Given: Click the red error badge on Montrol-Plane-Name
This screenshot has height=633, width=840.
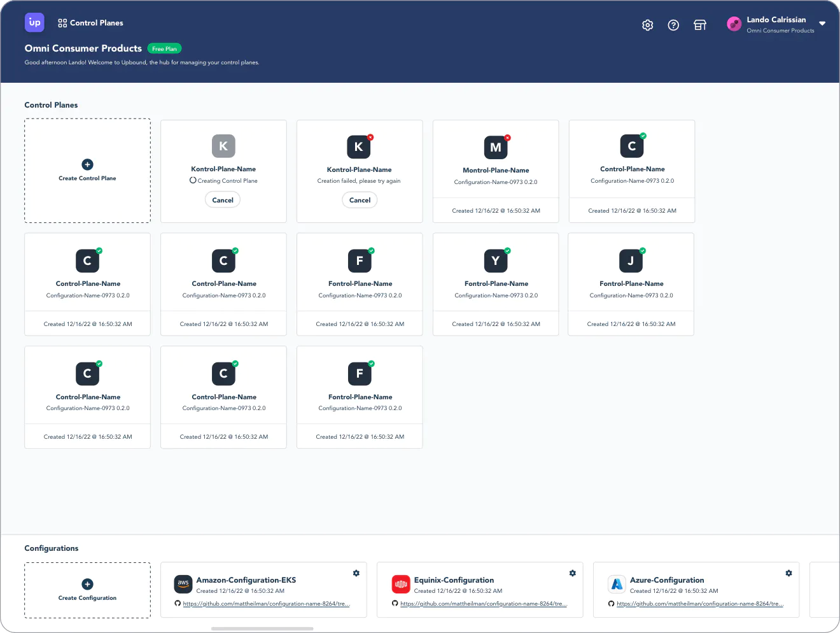Looking at the screenshot, I should 507,138.
